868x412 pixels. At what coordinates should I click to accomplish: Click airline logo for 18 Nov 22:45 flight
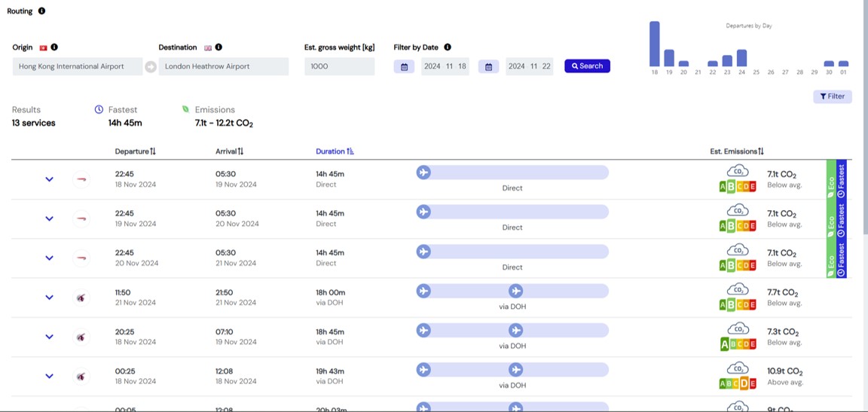coord(81,179)
